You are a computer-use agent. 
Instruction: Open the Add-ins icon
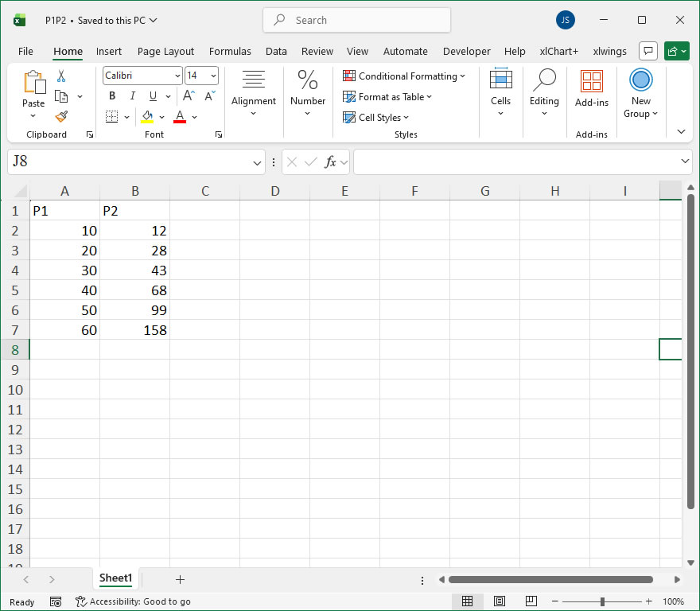[591, 88]
